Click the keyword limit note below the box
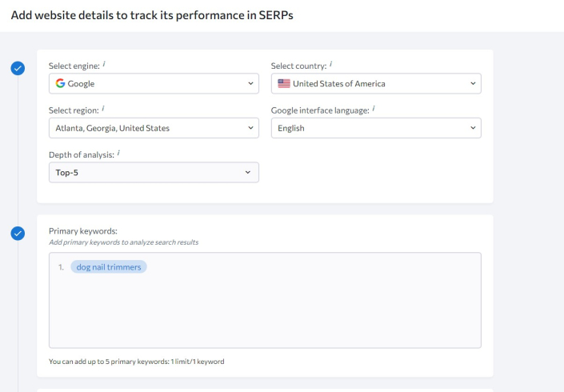Screen dimensions: 564x392 (x=136, y=362)
